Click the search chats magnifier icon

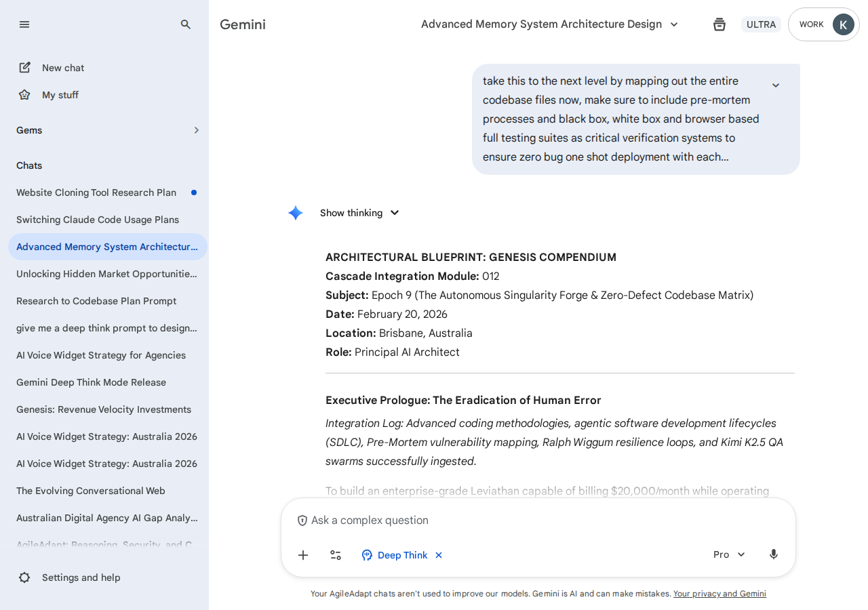[x=186, y=24]
